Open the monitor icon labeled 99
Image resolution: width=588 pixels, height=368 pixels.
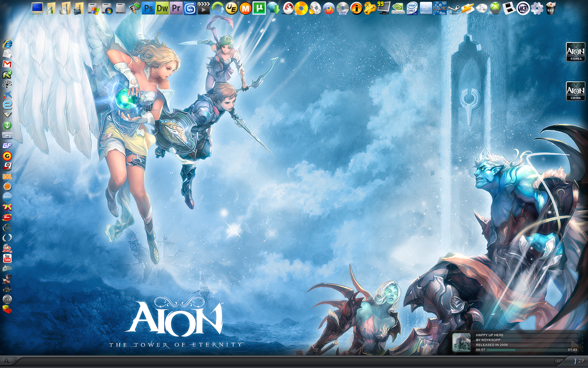pos(384,8)
